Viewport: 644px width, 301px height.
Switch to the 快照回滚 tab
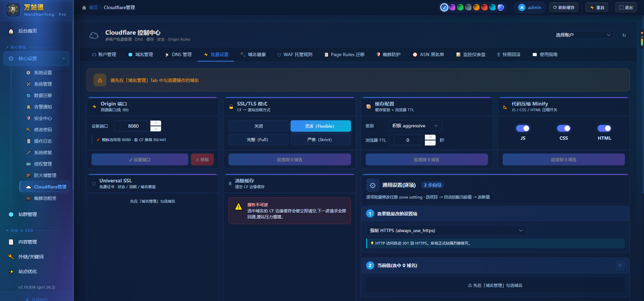pyautogui.click(x=509, y=54)
